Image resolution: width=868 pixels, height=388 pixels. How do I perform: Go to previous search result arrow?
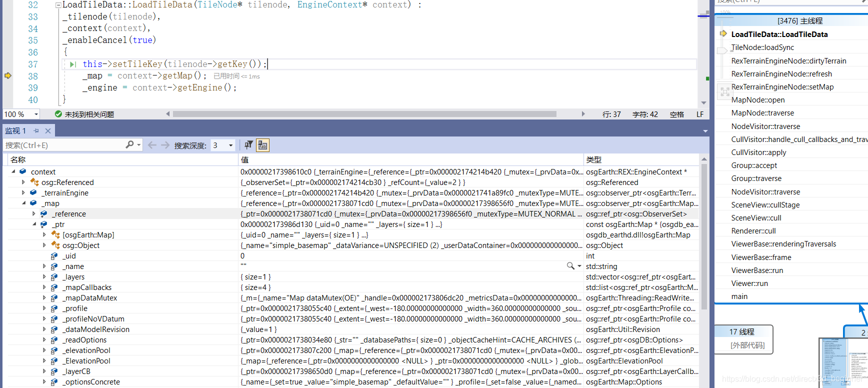(152, 145)
